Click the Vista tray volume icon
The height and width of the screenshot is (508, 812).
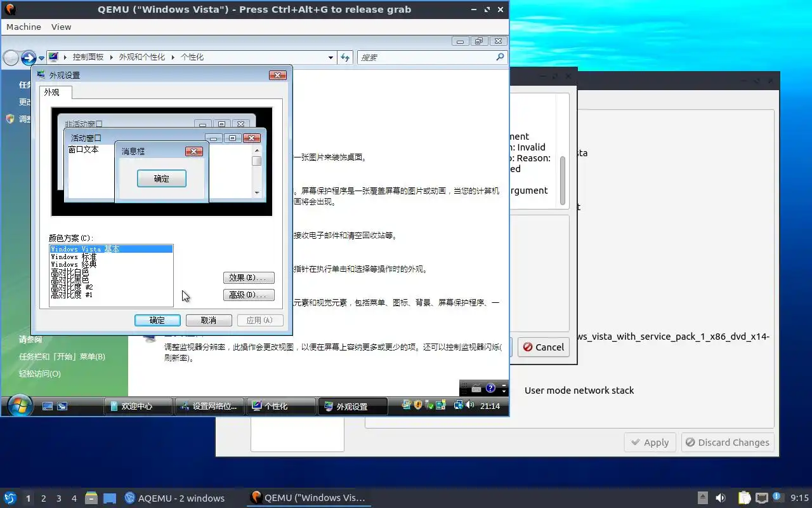click(x=469, y=404)
